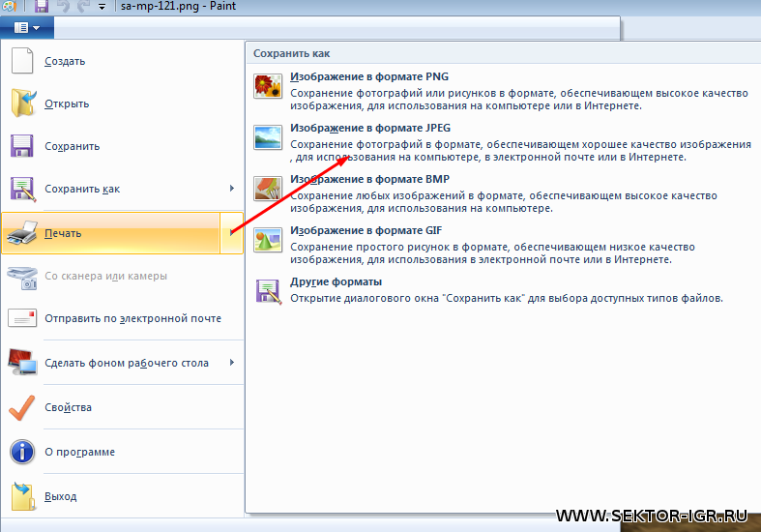
Task: Click the PNG description about высокое качество изображения
Action: point(519,99)
